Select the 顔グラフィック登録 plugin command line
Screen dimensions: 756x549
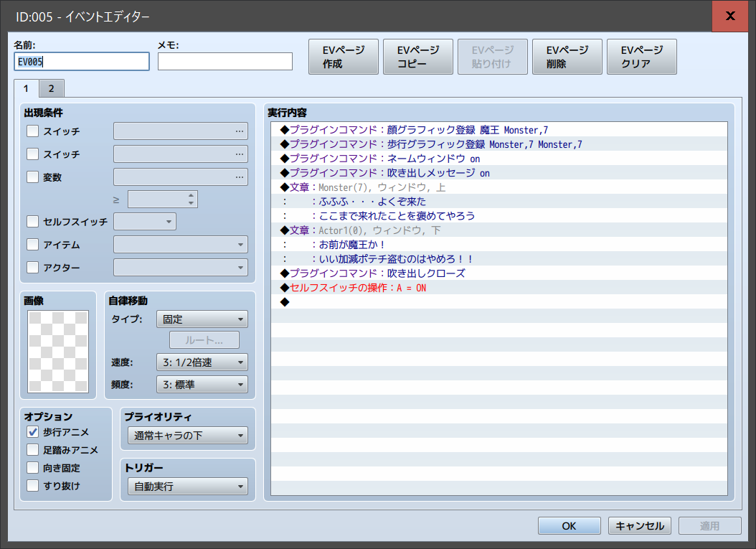pos(499,130)
